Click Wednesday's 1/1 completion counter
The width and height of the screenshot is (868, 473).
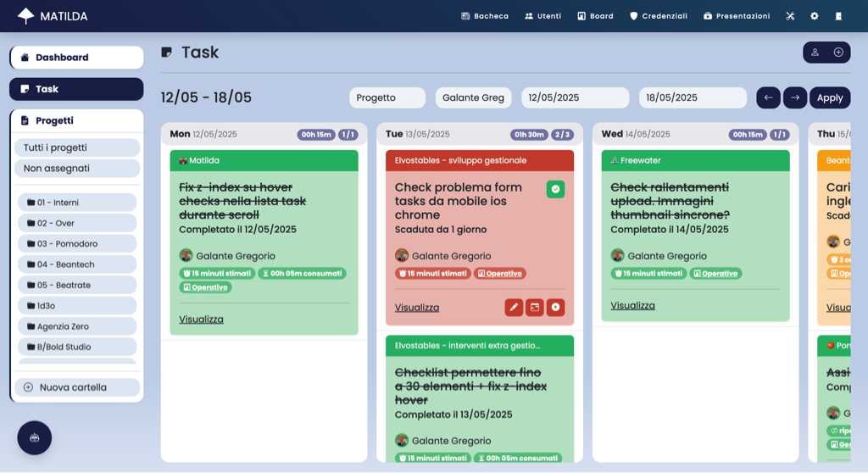[779, 135]
